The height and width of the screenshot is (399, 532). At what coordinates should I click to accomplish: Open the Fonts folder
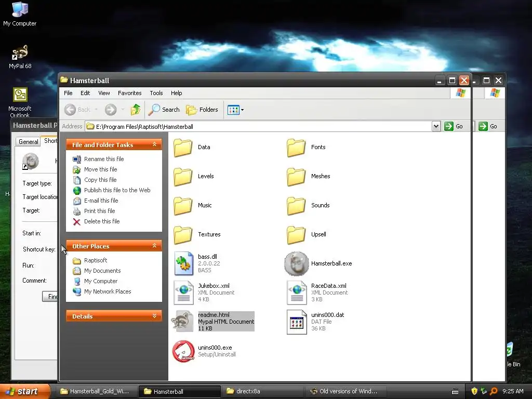click(305, 147)
